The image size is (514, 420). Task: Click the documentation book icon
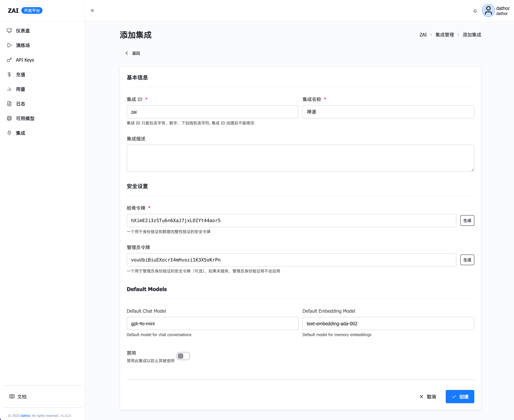click(12, 396)
